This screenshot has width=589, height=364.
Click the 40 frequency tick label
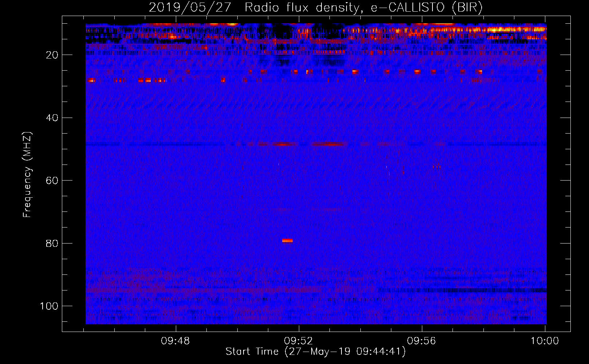tap(52, 118)
